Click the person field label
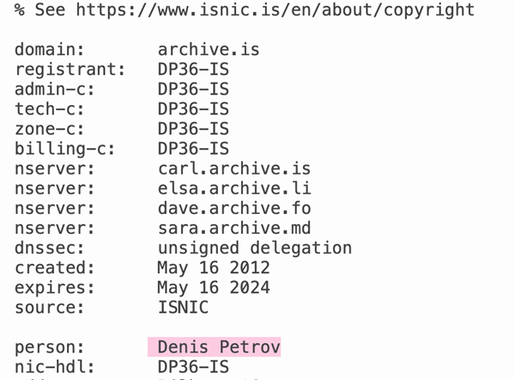 coord(49,348)
